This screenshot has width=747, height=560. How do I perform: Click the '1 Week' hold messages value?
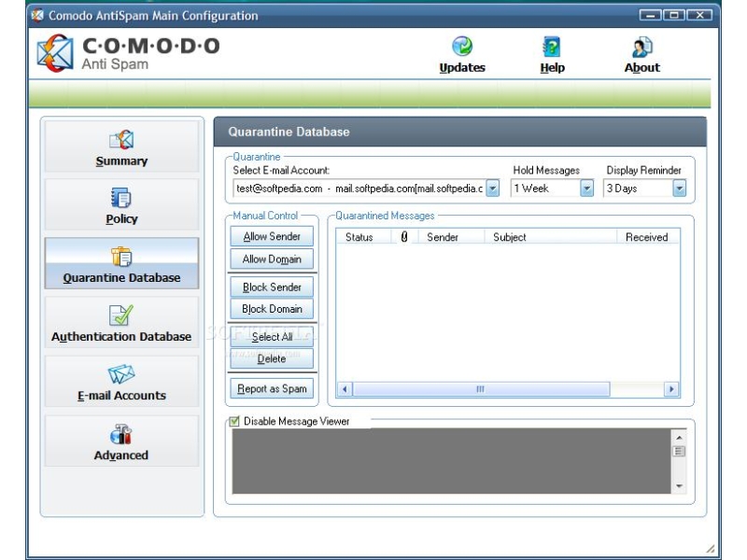click(x=531, y=189)
